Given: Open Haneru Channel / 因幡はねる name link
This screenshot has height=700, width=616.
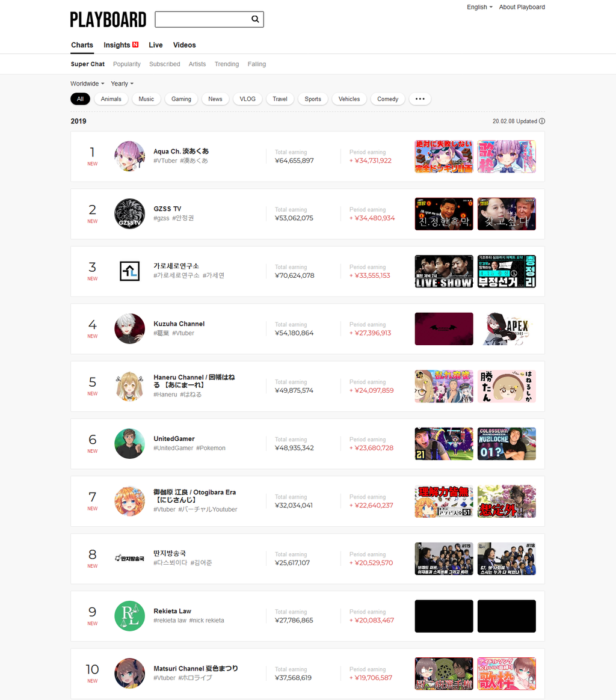Looking at the screenshot, I should 194,381.
